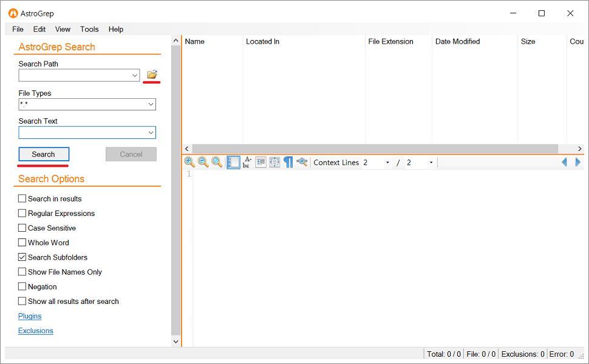The height and width of the screenshot is (364, 589).
Task: Click the remove leading whitespace icon
Action: (260, 162)
